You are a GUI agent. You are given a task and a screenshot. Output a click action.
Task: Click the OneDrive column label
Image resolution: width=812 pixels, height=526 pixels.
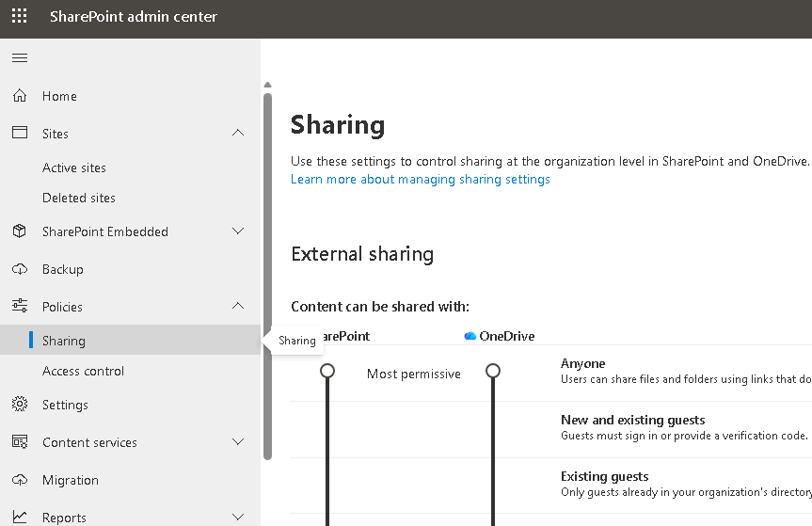click(x=506, y=336)
